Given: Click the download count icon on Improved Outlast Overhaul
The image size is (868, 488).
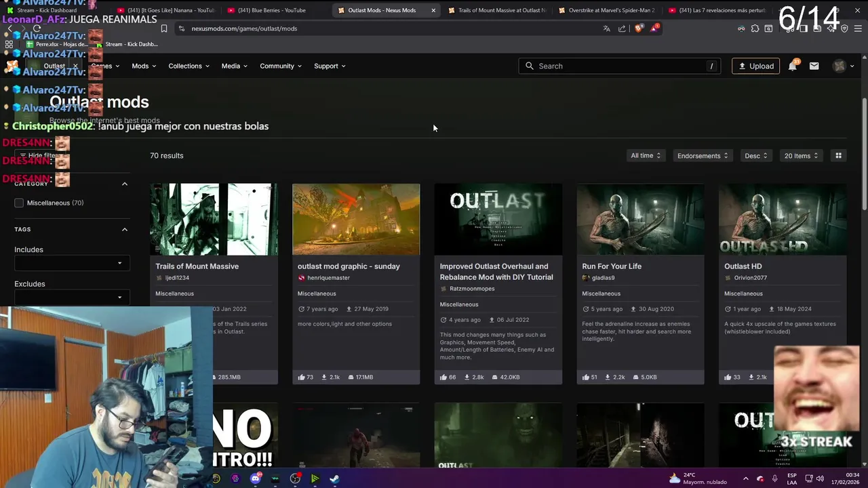Looking at the screenshot, I should 467,377.
